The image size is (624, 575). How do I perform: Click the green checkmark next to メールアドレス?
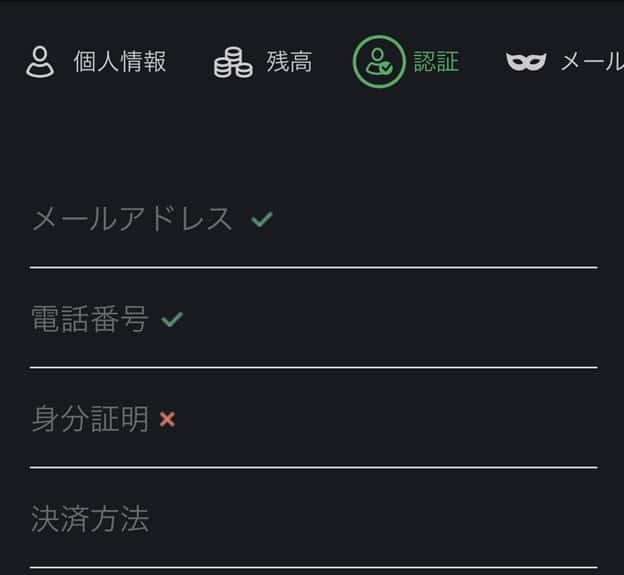coord(262,219)
